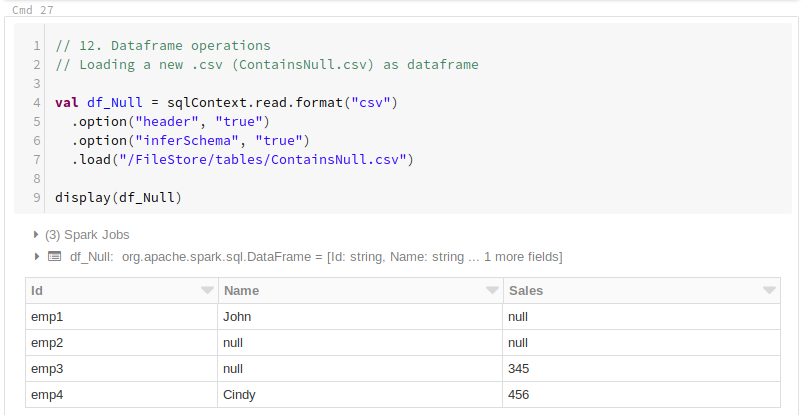Select the Cindy name cell
This screenshot has width=803, height=415.
click(361, 395)
